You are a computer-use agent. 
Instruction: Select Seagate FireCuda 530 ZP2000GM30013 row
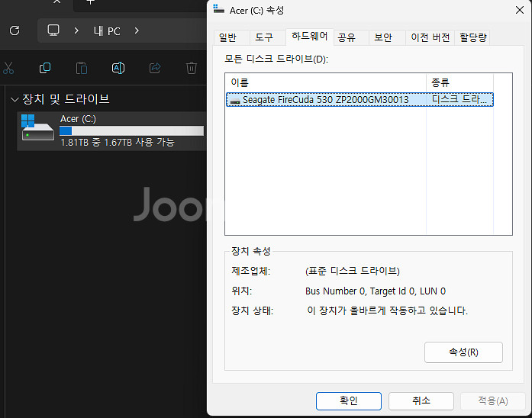click(360, 100)
